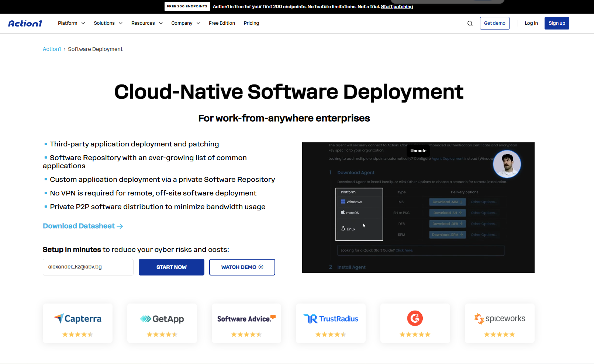This screenshot has height=364, width=594.
Task: Open the Download Datasheet link
Action: pos(83,226)
